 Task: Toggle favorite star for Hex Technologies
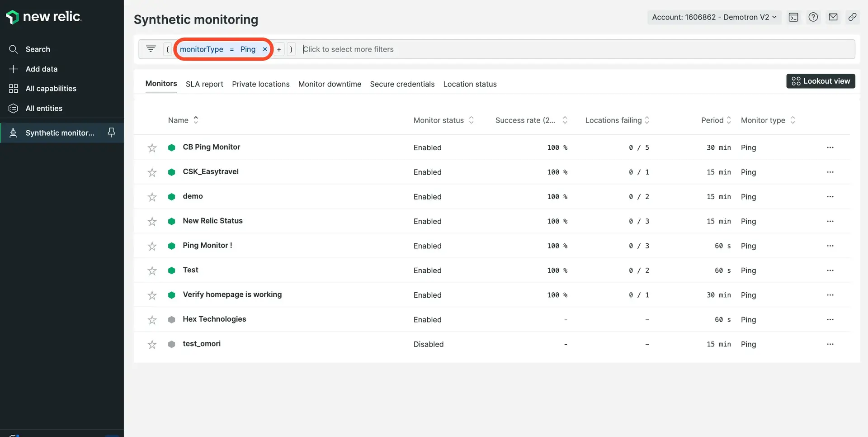[x=152, y=320]
